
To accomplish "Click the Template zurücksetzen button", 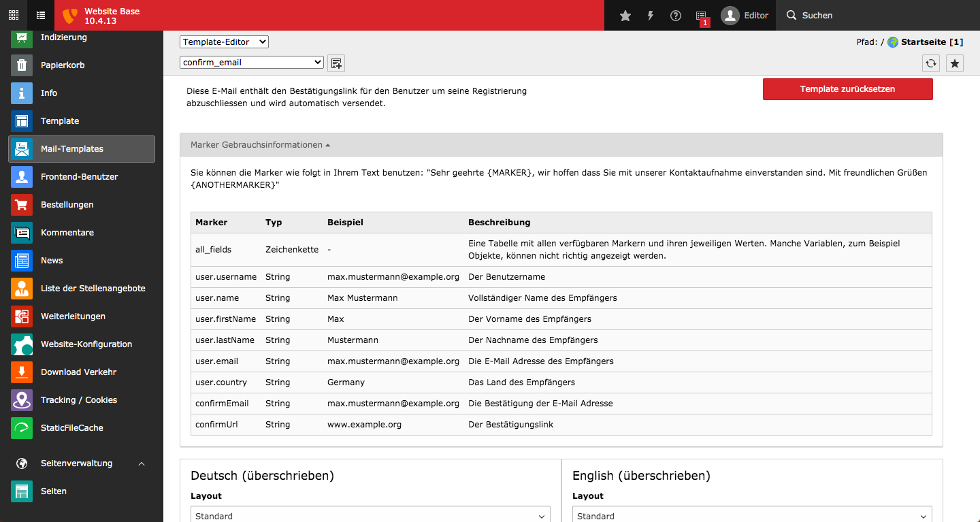I will [847, 89].
